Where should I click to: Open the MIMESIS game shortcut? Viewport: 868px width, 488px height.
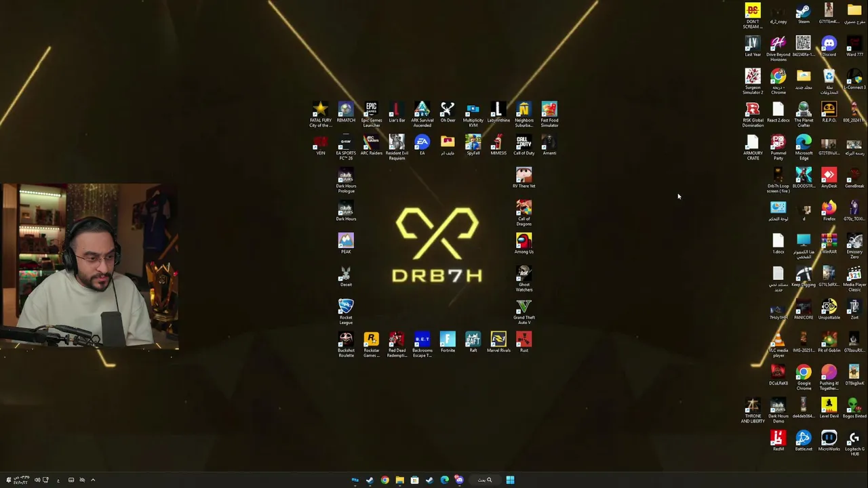click(x=498, y=145)
